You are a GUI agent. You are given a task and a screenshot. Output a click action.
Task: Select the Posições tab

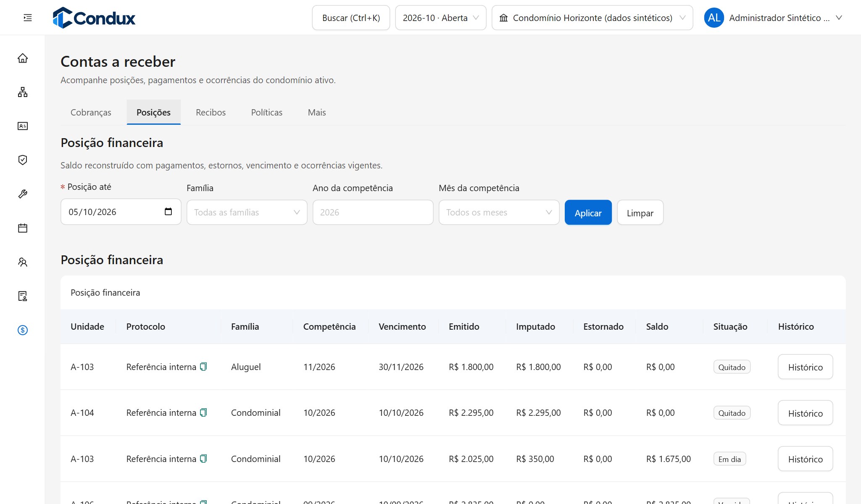pyautogui.click(x=153, y=113)
